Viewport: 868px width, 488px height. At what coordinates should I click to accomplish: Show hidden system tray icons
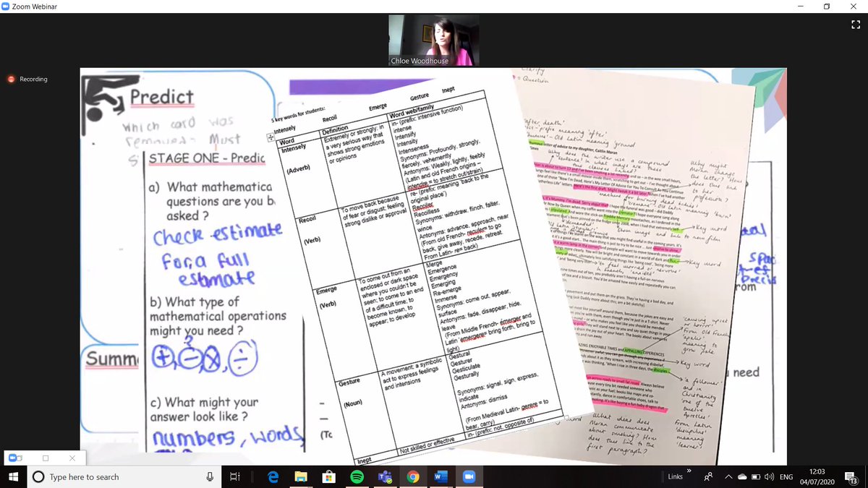(729, 477)
